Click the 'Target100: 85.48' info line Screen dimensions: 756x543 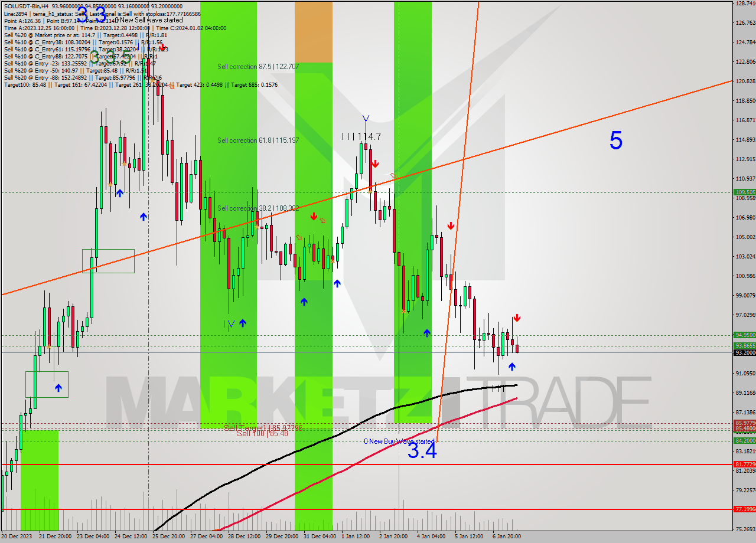click(x=142, y=84)
